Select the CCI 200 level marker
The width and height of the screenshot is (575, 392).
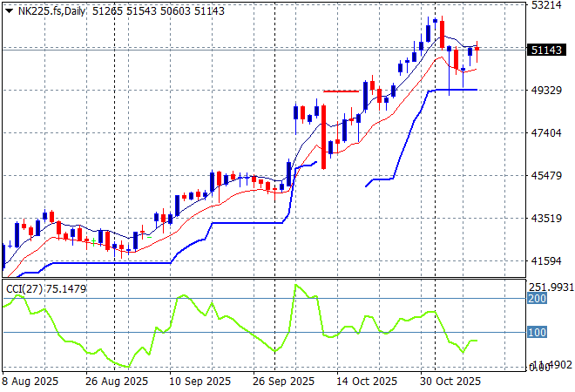(x=535, y=298)
